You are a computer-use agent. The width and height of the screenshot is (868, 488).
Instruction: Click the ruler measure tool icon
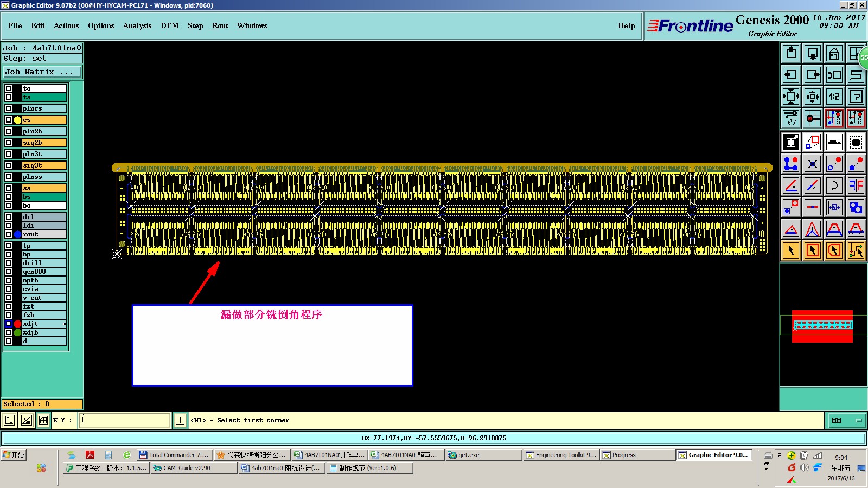tap(834, 142)
